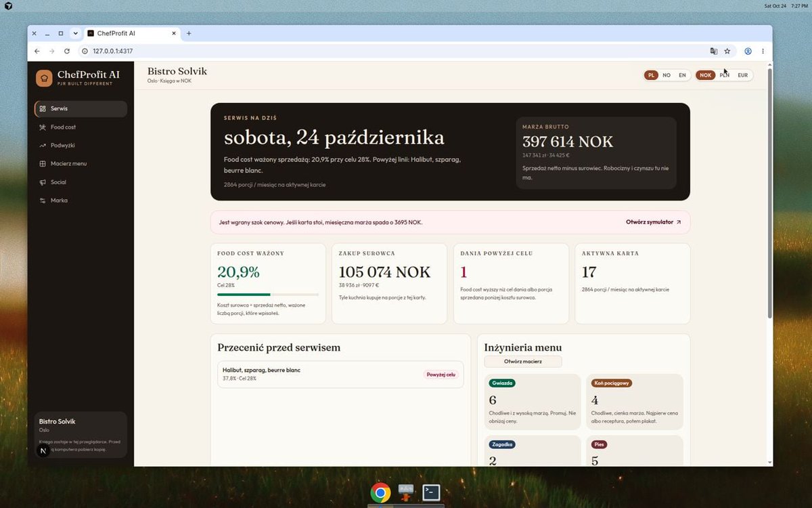
Task: Go to Food cost in the sidebar
Action: 81,127
